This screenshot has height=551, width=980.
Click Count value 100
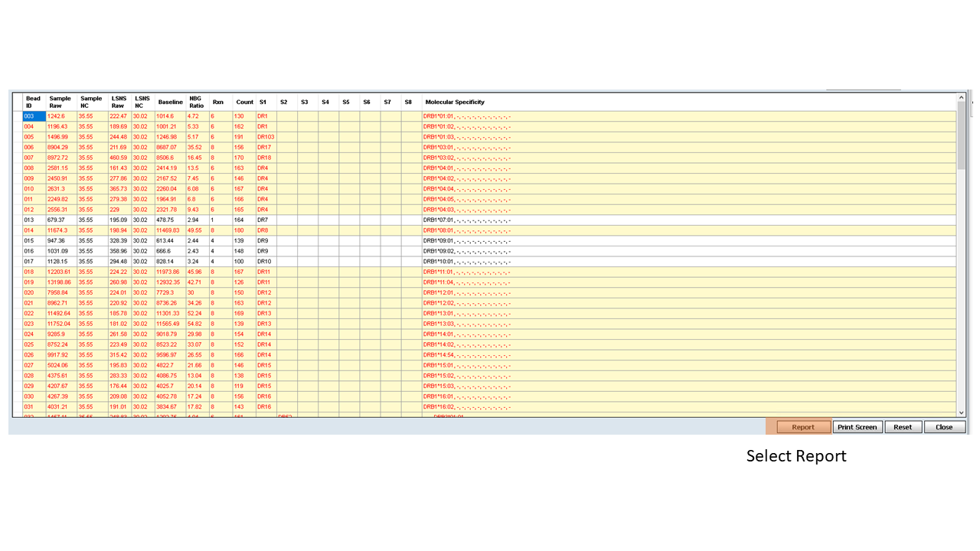point(244,261)
